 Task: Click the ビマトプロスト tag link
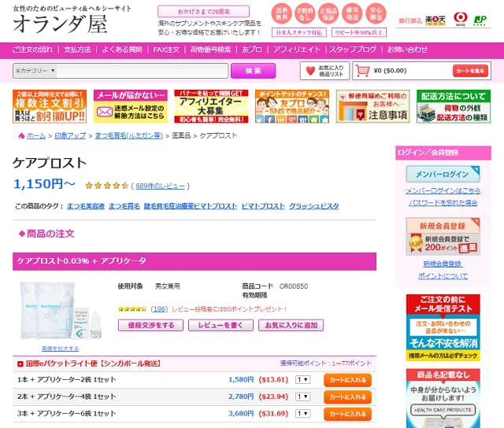[x=263, y=206]
